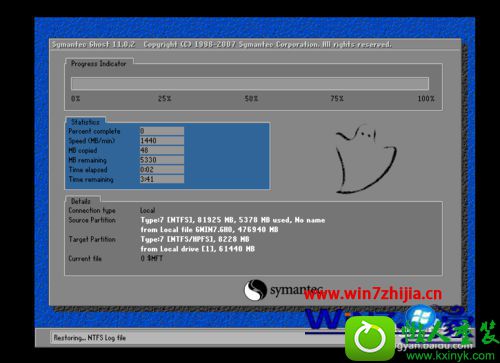This screenshot has height=363, width=500.
Task: Click the source line 'Type:7 [NTFS], 81925 MB'
Action: 233,220
